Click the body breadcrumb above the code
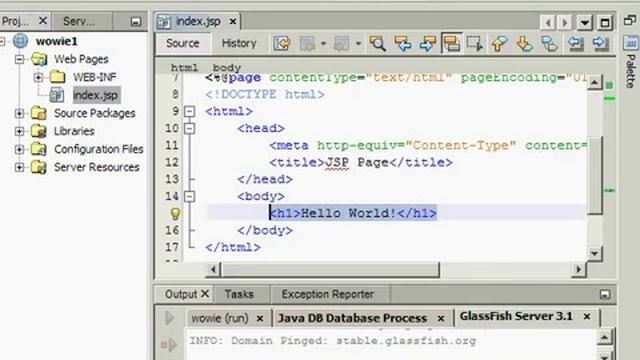Image resolution: width=640 pixels, height=360 pixels. point(227,67)
